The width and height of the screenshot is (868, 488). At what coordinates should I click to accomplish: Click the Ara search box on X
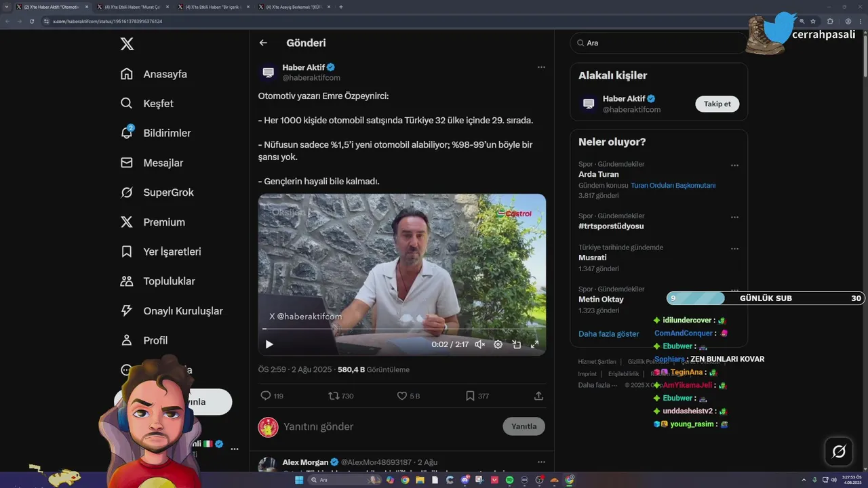(x=658, y=43)
